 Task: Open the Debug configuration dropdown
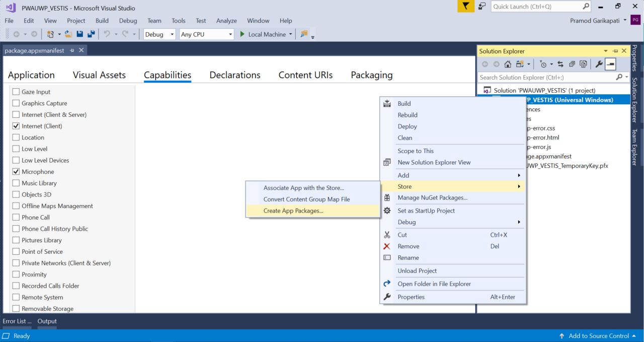159,34
